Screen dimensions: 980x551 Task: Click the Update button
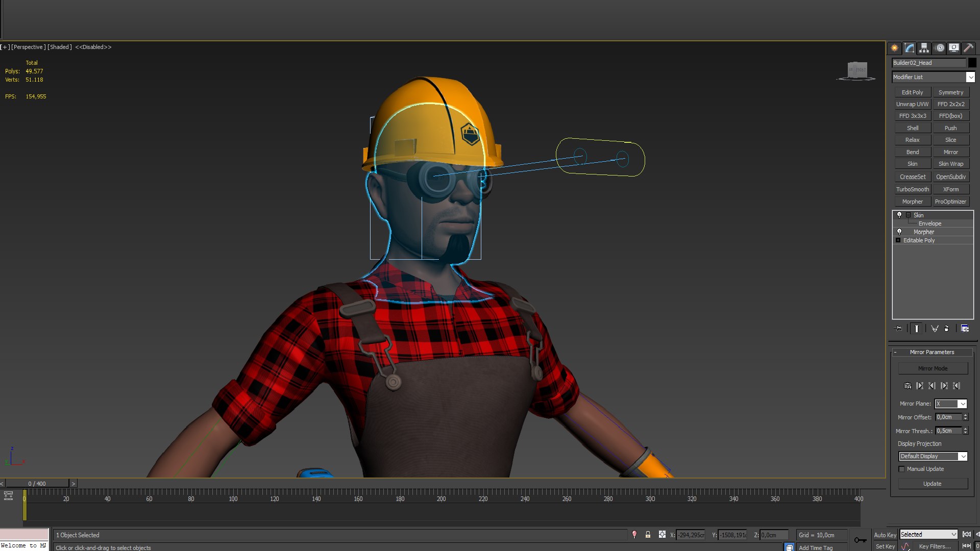coord(933,484)
